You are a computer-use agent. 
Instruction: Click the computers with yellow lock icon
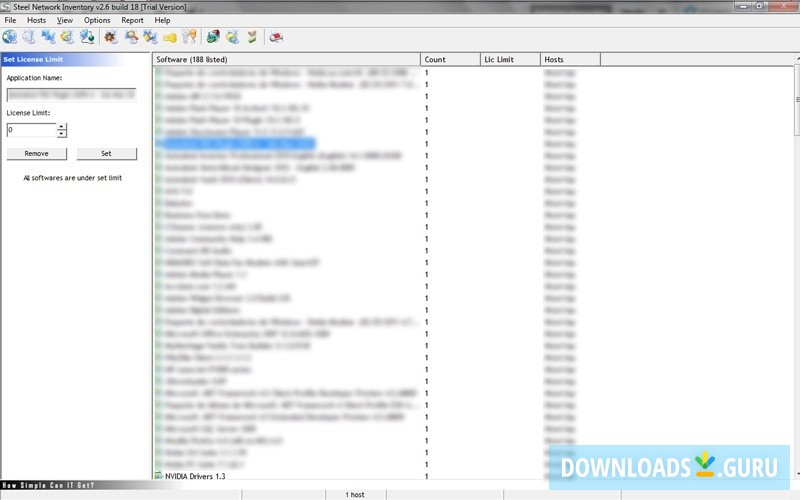(x=150, y=37)
